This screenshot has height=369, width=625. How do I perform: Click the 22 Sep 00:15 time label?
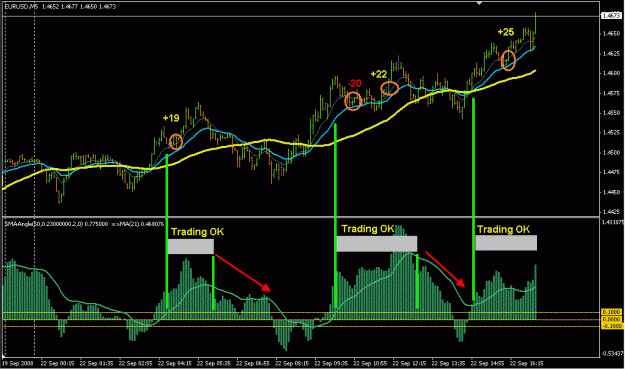57,363
